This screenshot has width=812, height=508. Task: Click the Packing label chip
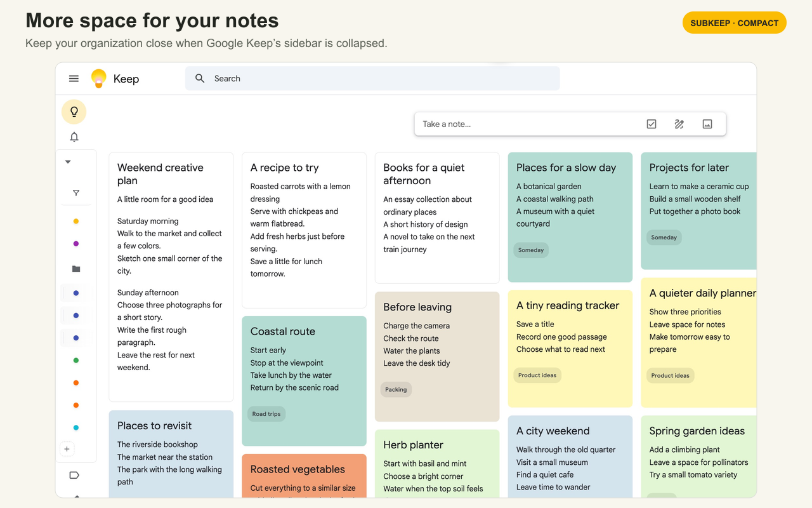(x=396, y=390)
